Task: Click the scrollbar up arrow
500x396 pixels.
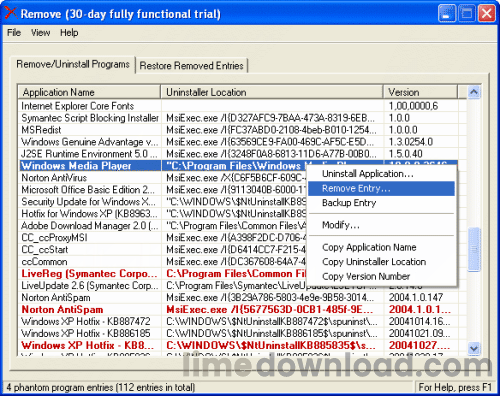Action: pyautogui.click(x=474, y=92)
